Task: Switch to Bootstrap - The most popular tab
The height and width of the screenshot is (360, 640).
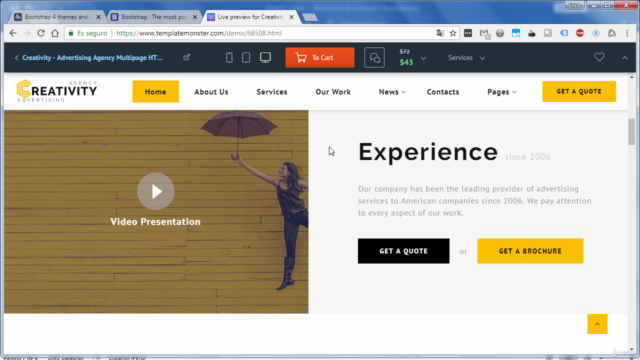Action: (154, 17)
